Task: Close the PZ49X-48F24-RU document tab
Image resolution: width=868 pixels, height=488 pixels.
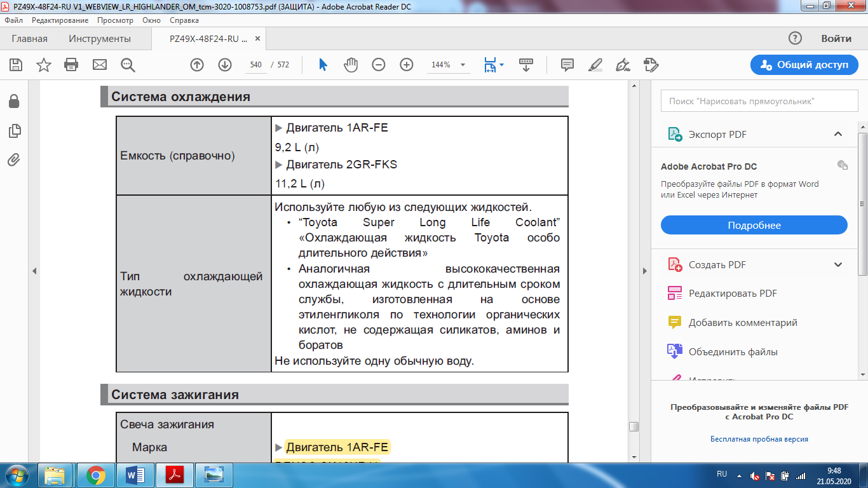Action: (257, 39)
